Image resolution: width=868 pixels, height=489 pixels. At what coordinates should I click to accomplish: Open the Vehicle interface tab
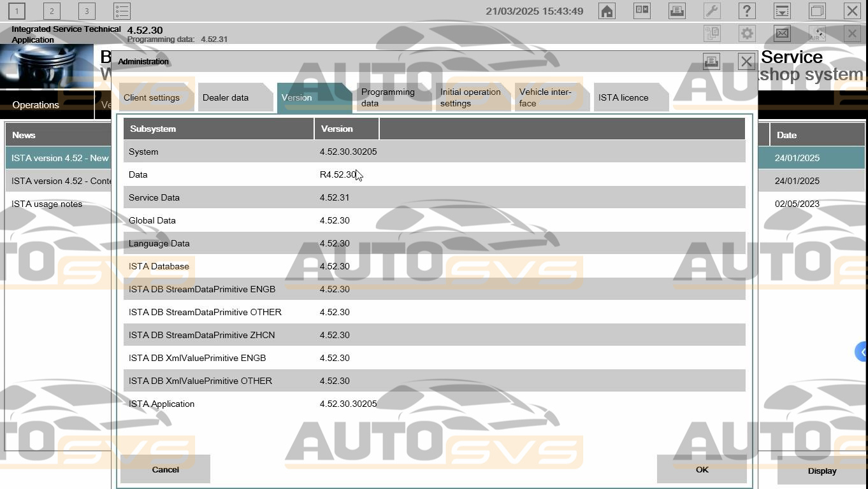551,97
